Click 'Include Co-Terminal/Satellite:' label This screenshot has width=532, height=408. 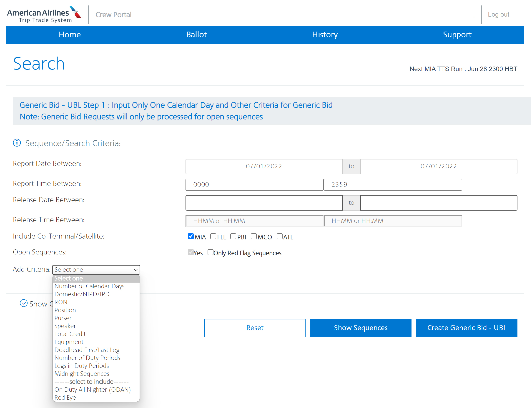59,236
